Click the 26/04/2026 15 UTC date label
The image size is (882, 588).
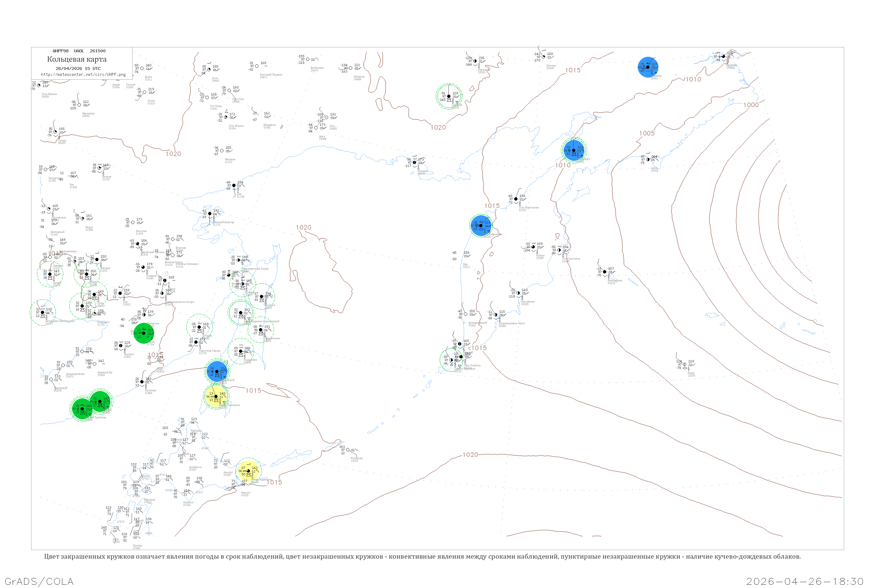(78, 69)
